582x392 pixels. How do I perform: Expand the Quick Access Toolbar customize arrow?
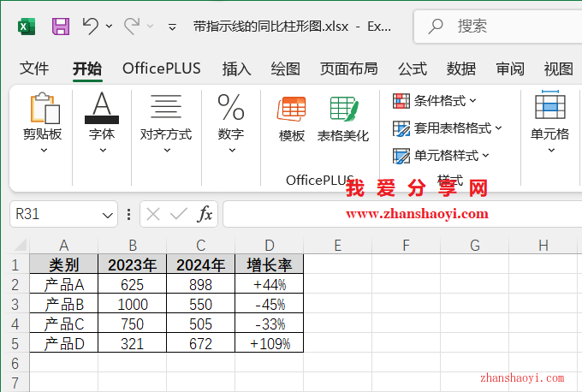172,27
